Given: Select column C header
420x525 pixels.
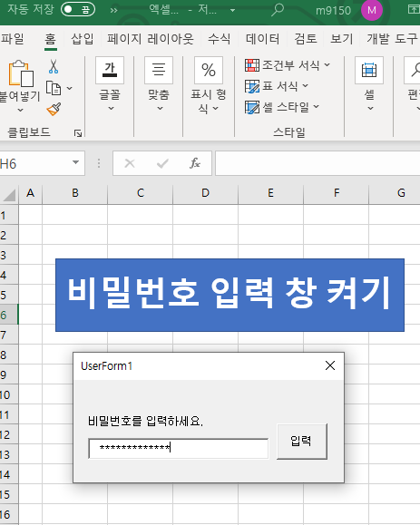Looking at the screenshot, I should click(x=141, y=193).
